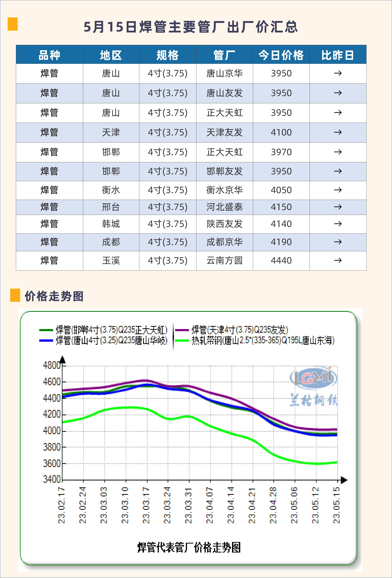Click the blue 唐山华岐 legend swatch

tap(46, 341)
